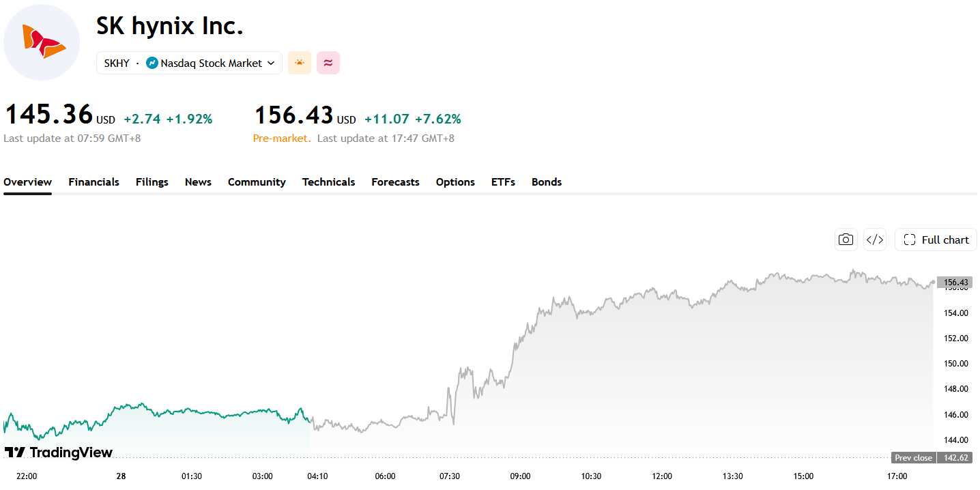Switch to the Overview tab
980x490 pixels.
pos(27,182)
